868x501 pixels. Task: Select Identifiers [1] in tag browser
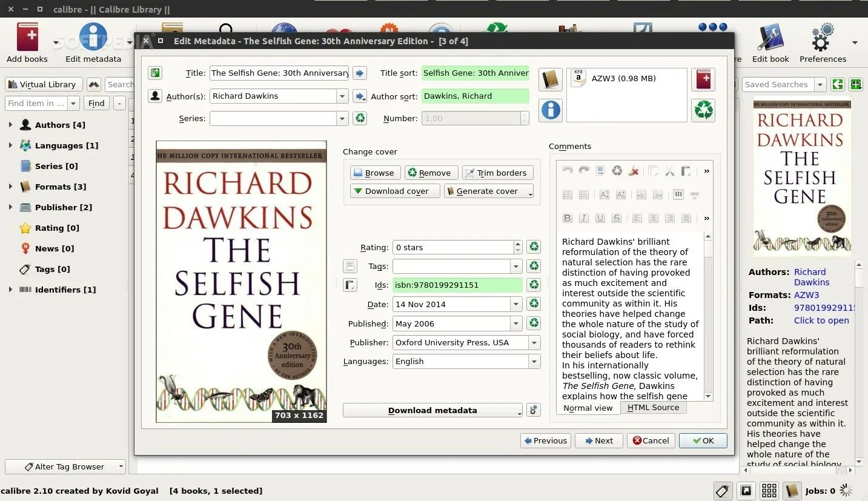(65, 290)
